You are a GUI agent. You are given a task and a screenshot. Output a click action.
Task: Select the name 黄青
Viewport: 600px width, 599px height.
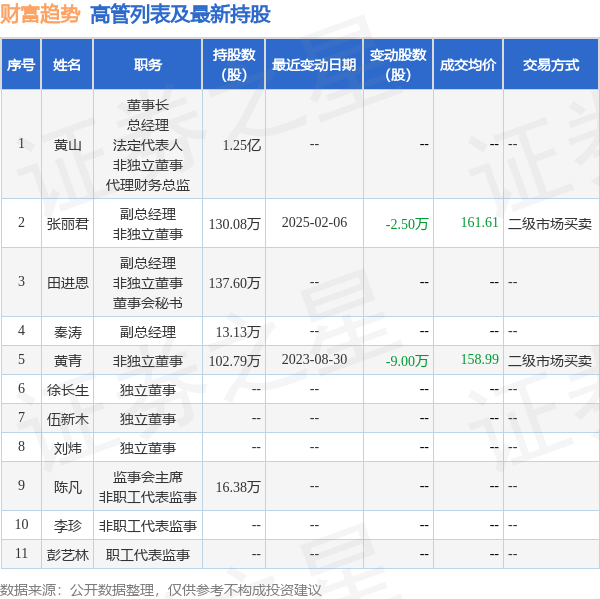tap(67, 361)
